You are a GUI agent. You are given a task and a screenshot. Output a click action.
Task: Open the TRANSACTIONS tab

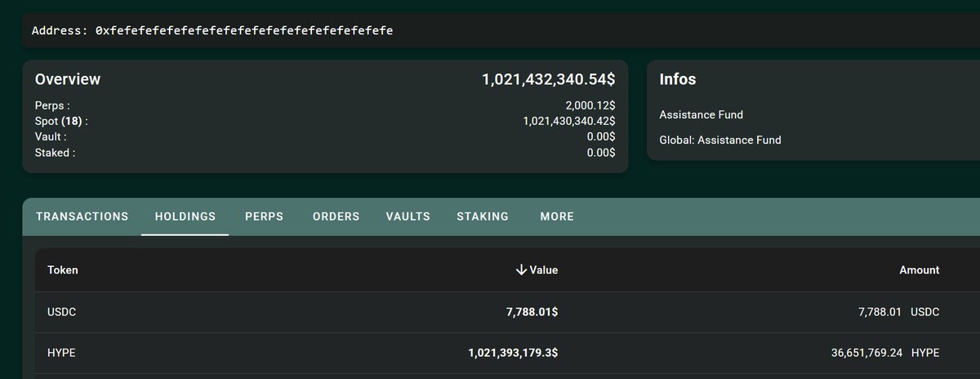82,216
